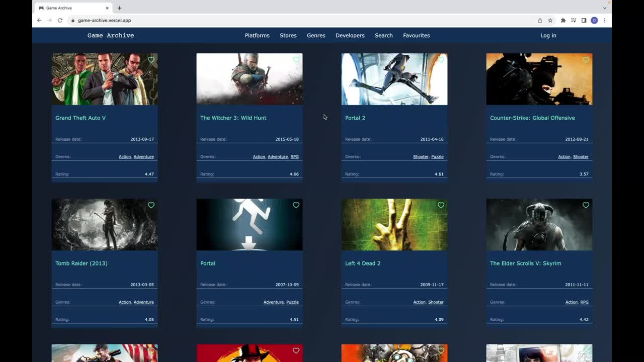This screenshot has height=362, width=644.
Task: Go to the Genres nav item
Action: click(x=316, y=36)
